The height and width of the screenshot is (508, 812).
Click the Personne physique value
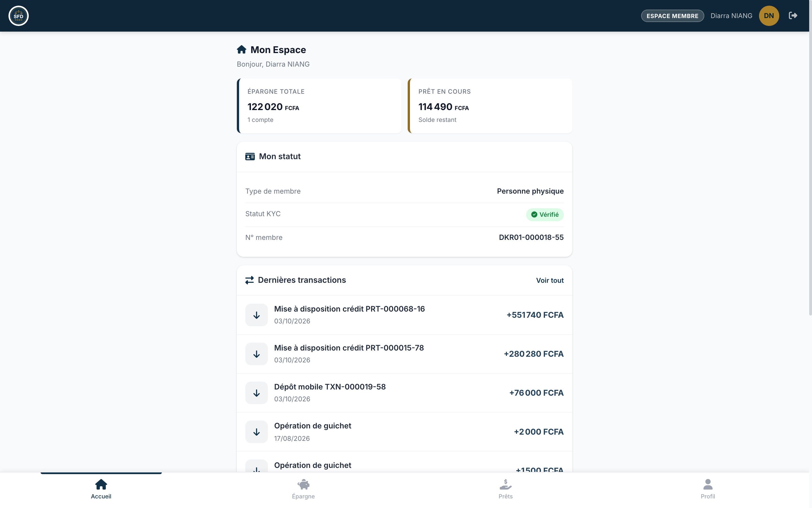tap(530, 191)
